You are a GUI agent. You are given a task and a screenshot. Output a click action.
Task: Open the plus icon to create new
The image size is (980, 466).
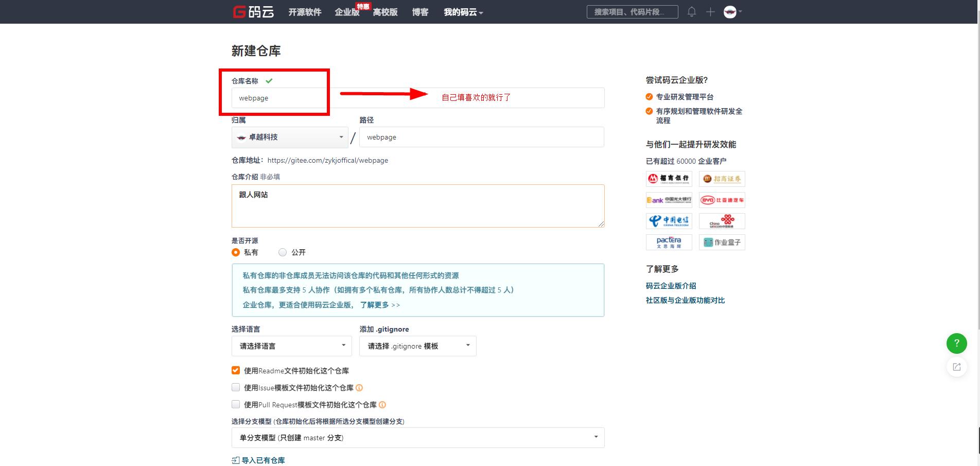point(710,11)
